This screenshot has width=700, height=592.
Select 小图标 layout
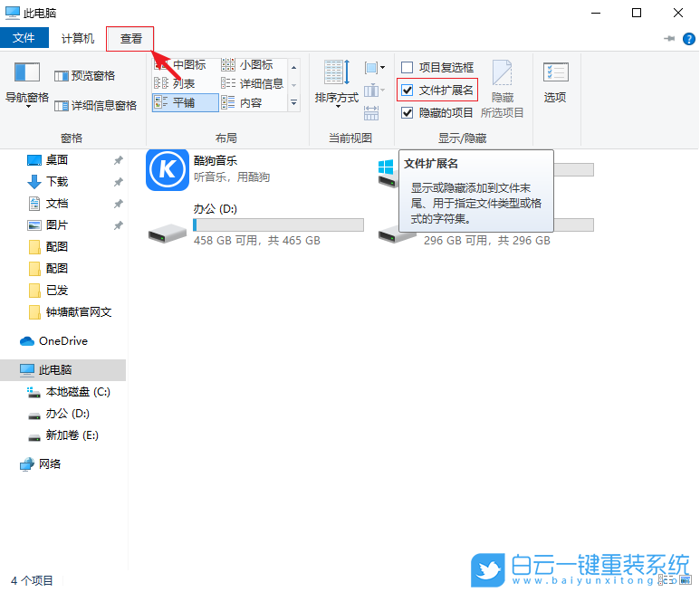pos(253,65)
